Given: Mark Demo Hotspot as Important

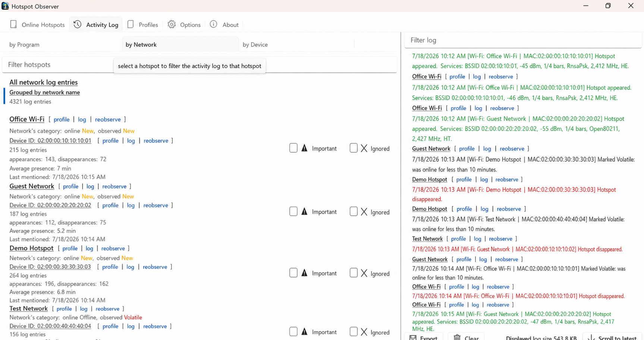Looking at the screenshot, I should coord(293,273).
